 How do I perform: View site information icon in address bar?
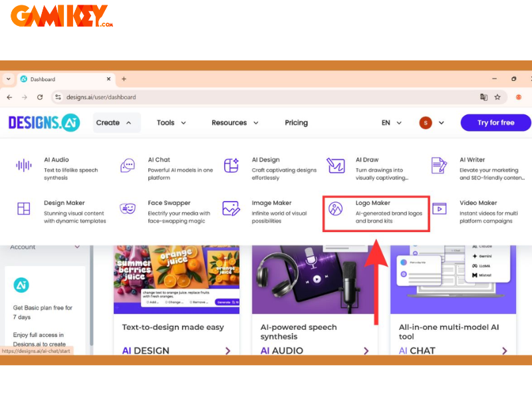(59, 97)
